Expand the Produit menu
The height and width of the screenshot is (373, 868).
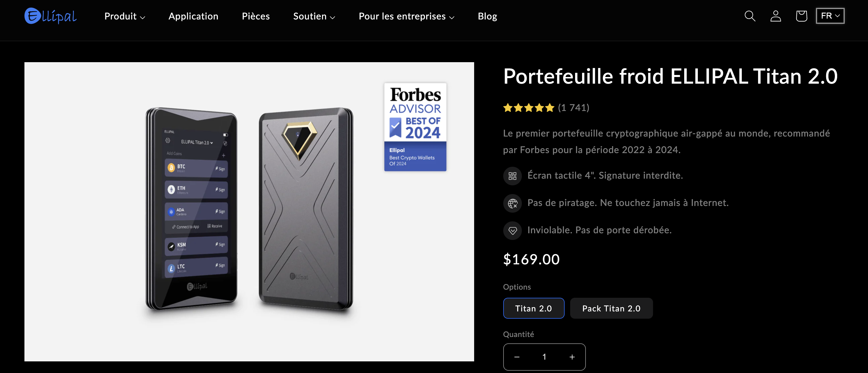click(x=124, y=16)
